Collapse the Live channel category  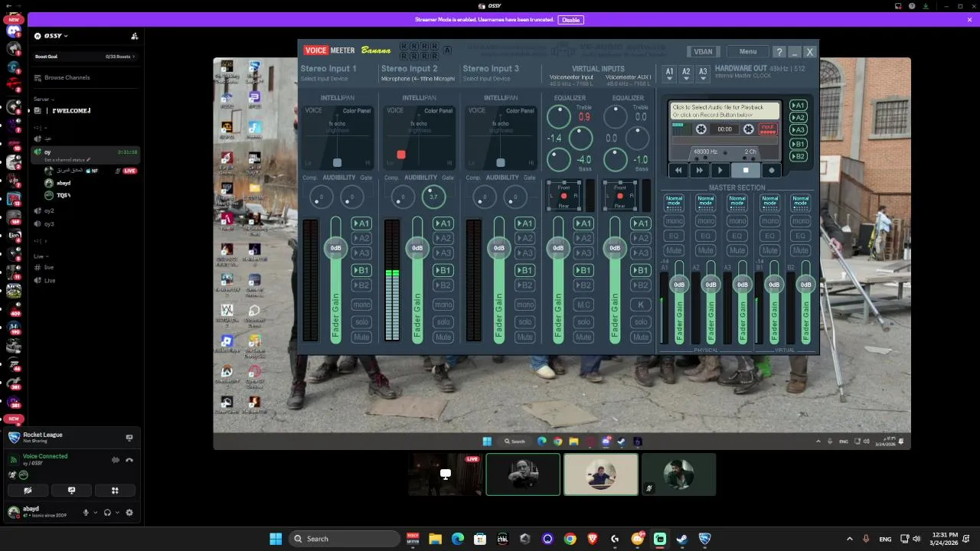(40, 256)
